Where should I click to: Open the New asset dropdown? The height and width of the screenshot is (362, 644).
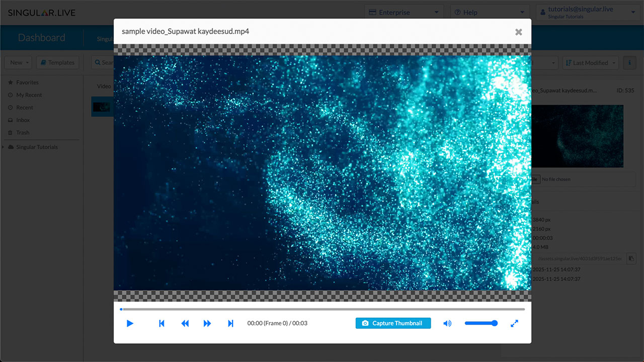18,62
